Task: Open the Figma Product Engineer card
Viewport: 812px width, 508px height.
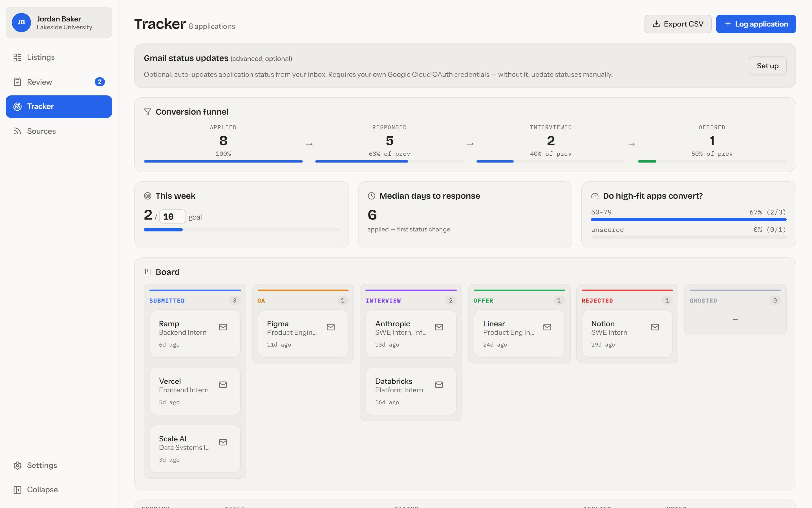Action: [303, 334]
